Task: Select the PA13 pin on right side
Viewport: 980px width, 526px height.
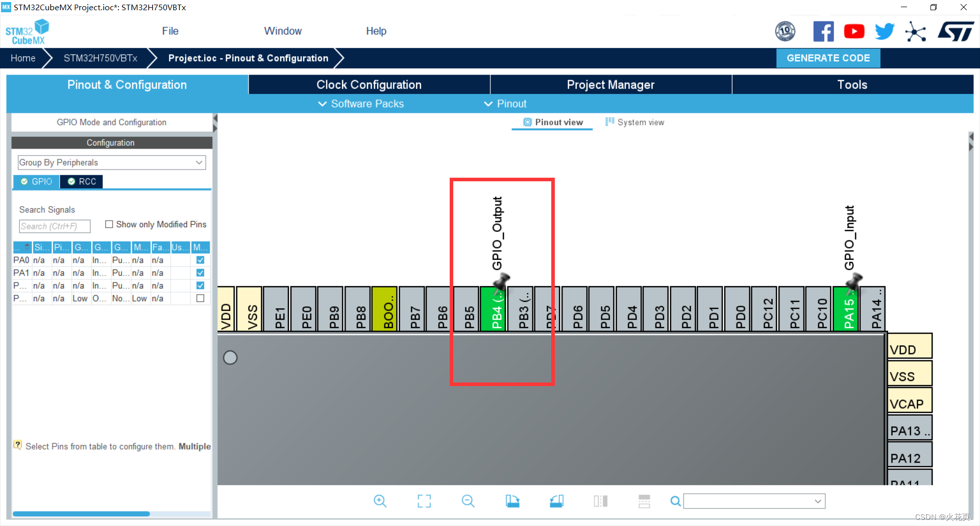Action: (910, 429)
